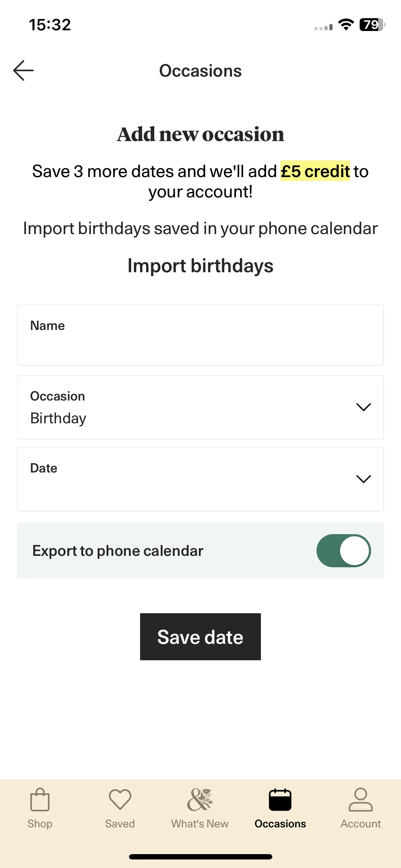
Task: Open the Account person icon
Action: (x=361, y=799)
